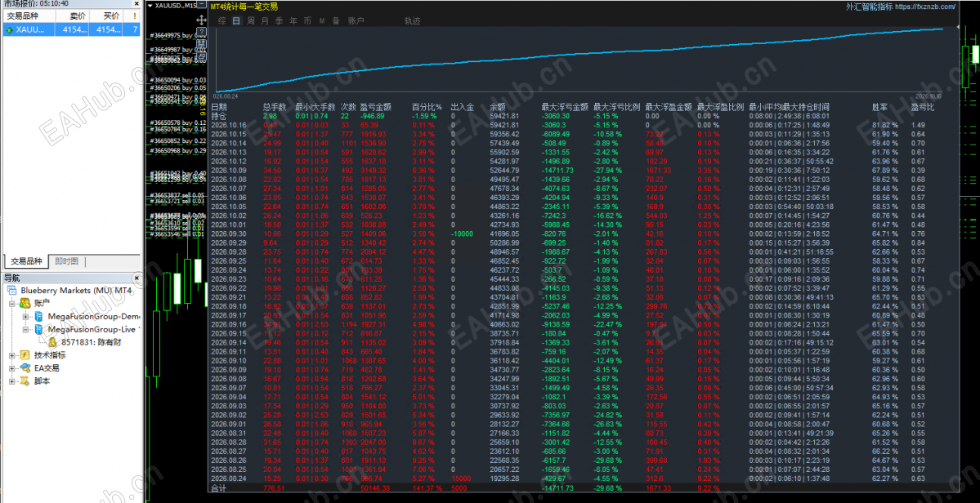Click the 技术指标 function icon
The height and width of the screenshot is (503, 980).
(25, 355)
